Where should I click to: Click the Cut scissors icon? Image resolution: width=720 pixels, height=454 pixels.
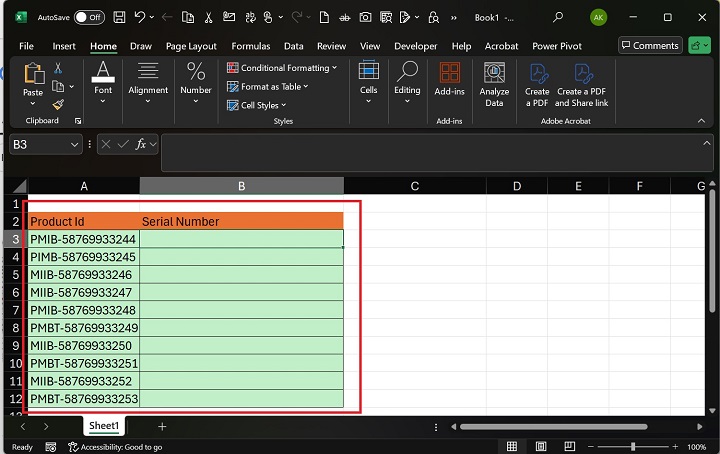pos(58,68)
